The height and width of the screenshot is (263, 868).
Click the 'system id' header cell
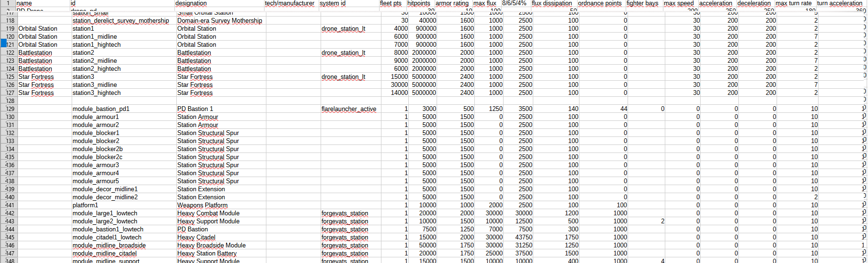[x=349, y=3]
